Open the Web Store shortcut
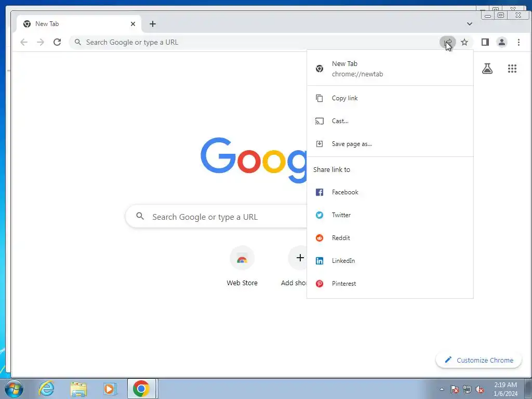 pyautogui.click(x=242, y=267)
